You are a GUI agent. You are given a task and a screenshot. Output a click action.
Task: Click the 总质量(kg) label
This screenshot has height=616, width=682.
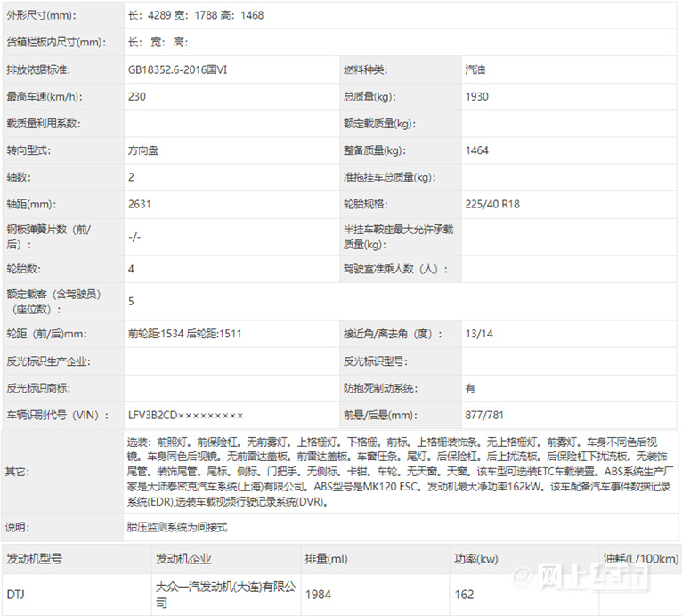coord(369,96)
